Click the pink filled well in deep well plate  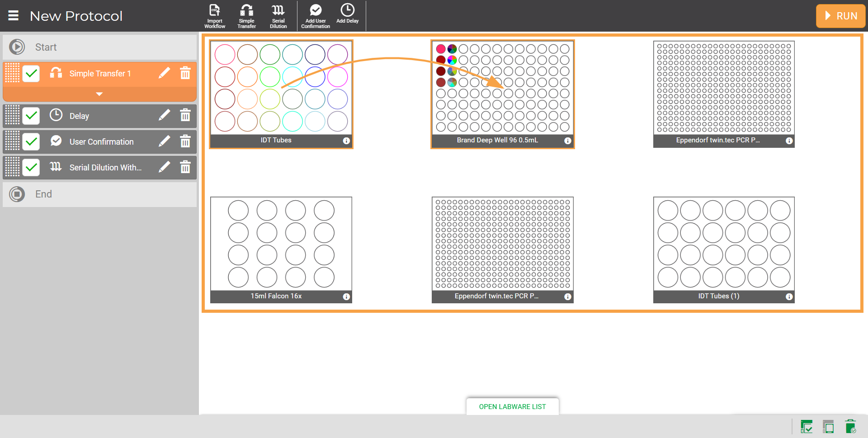click(x=441, y=49)
